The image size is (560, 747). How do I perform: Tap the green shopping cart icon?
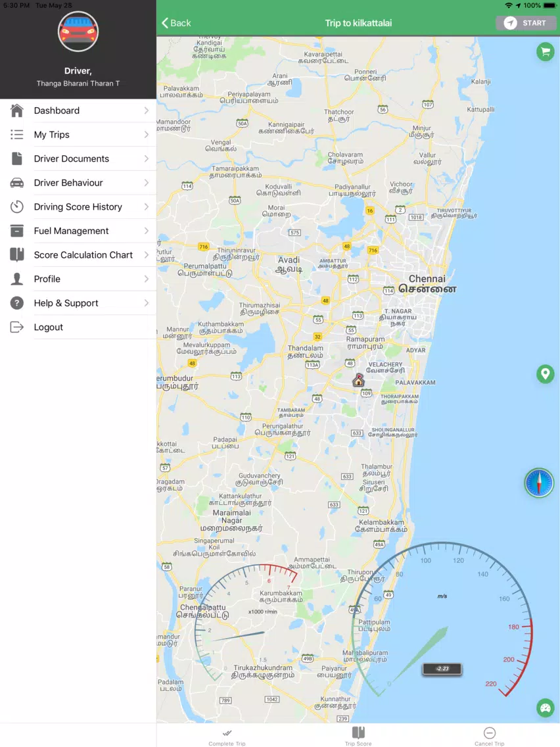pos(546,51)
